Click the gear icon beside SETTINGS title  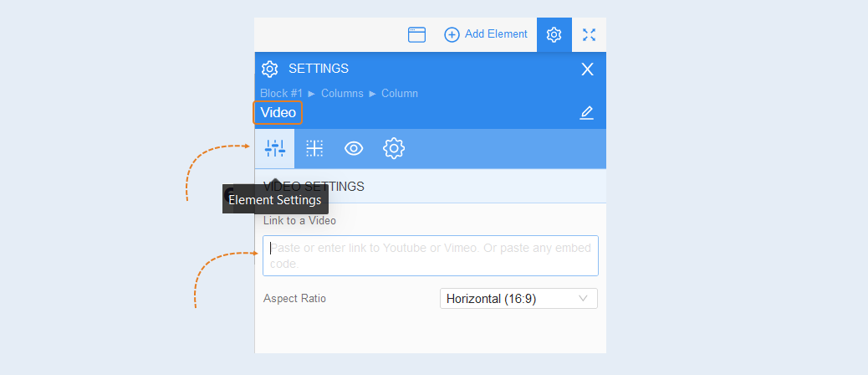coord(269,69)
